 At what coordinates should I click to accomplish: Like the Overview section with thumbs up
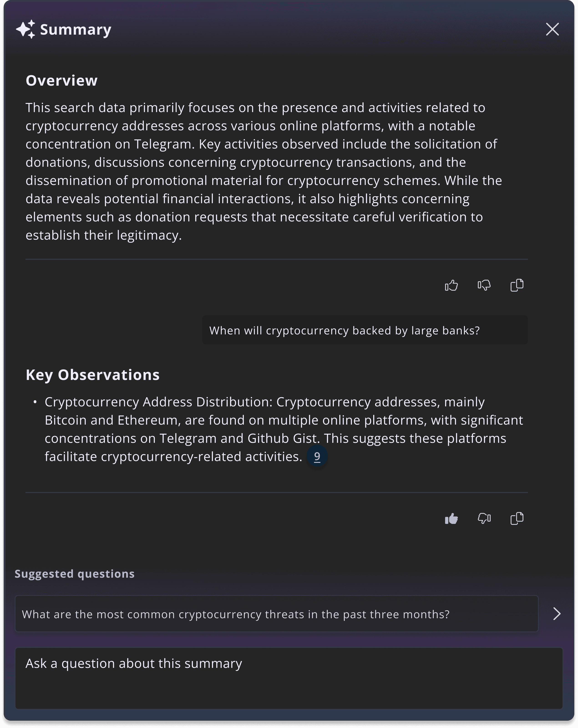451,285
